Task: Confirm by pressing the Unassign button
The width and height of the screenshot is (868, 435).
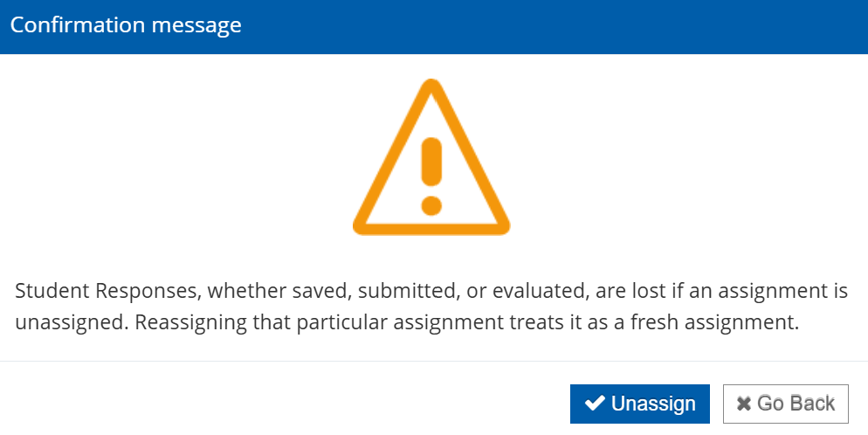Action: click(639, 404)
